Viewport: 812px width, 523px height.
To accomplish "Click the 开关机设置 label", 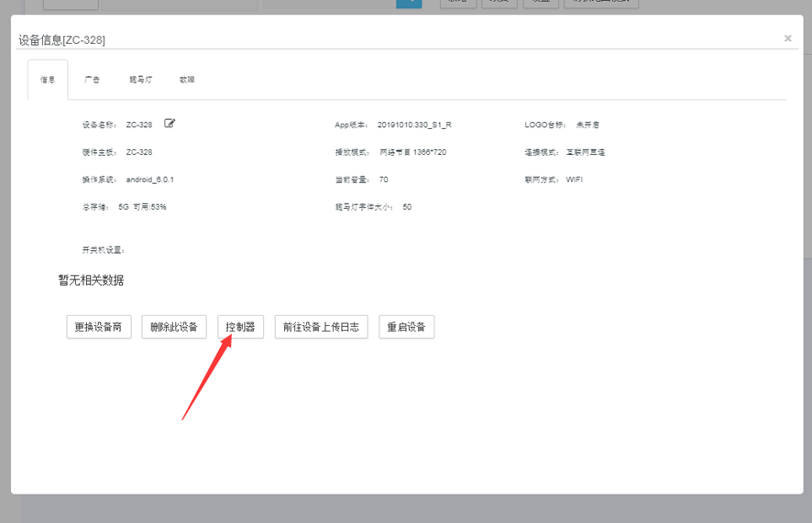I will tap(103, 250).
